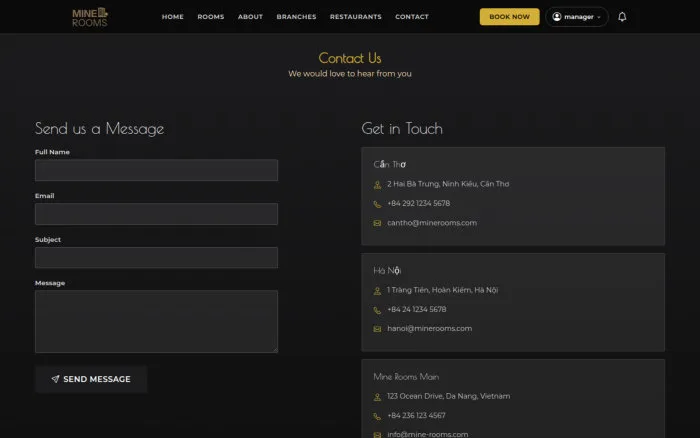700x438 pixels.
Task: Click the Cần Thơ phone icon
Action: coord(377,204)
